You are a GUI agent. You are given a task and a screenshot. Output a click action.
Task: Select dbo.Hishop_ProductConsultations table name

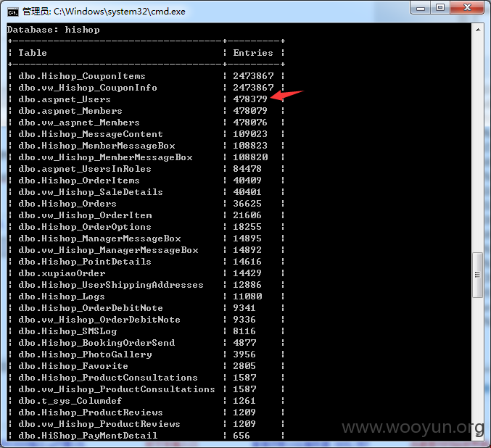click(x=108, y=378)
